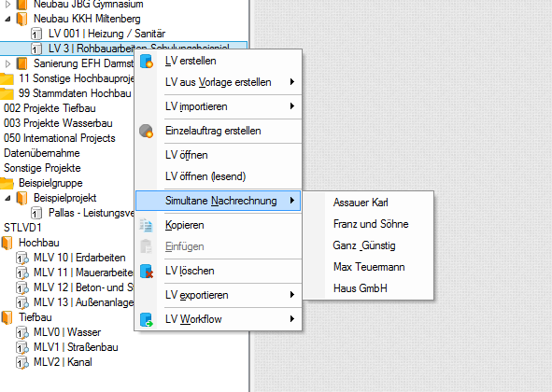Click the Pallas Leistungsverzeichnis document icon
Image resolution: width=552 pixels, height=392 pixels.
pos(36,213)
